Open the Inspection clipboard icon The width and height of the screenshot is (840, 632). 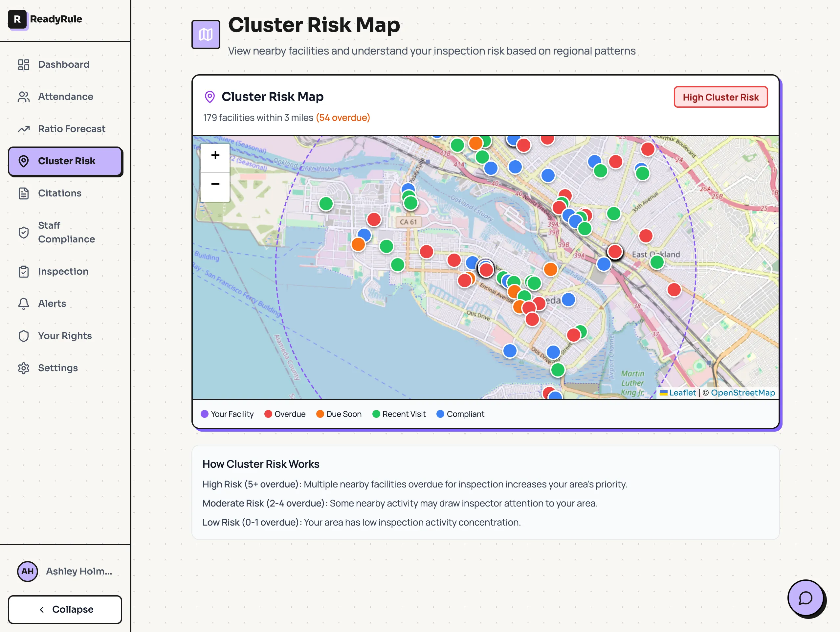24,271
